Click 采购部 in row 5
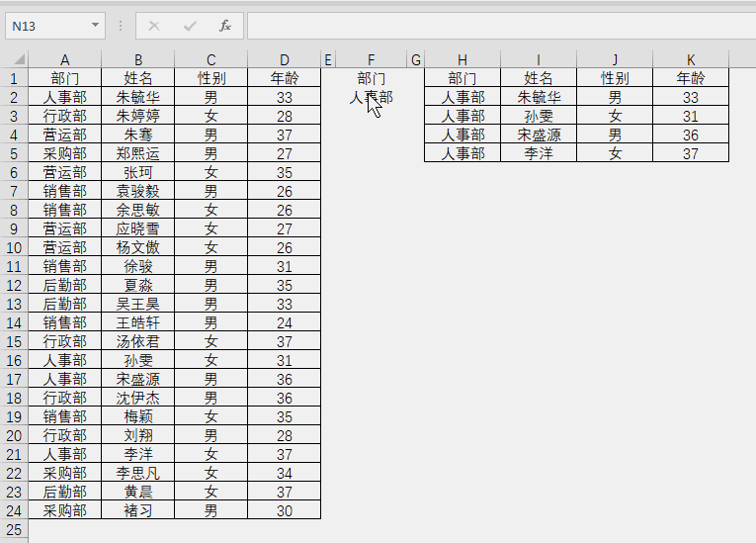The image size is (756, 543). click(65, 153)
